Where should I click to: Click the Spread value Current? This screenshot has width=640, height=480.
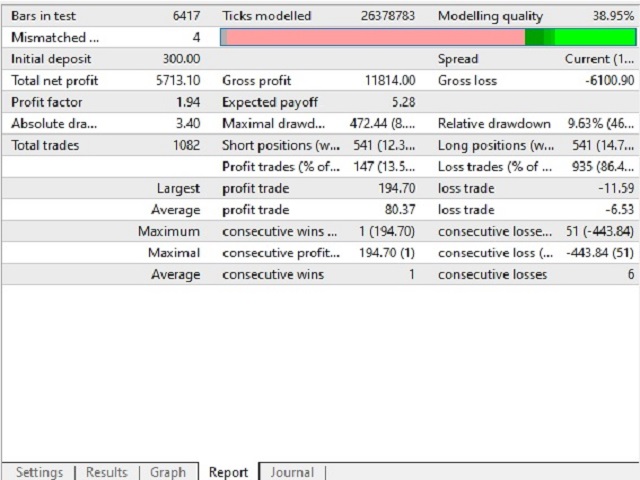599,59
